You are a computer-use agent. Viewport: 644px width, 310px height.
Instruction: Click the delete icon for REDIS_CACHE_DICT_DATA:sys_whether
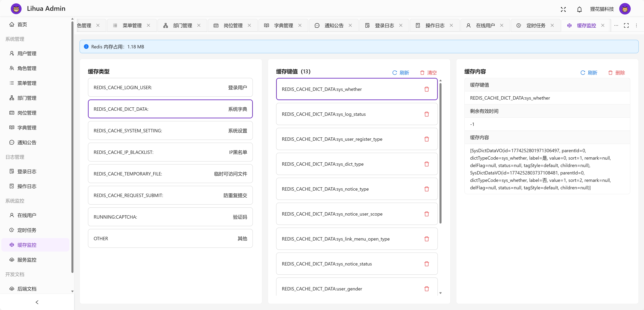point(426,89)
